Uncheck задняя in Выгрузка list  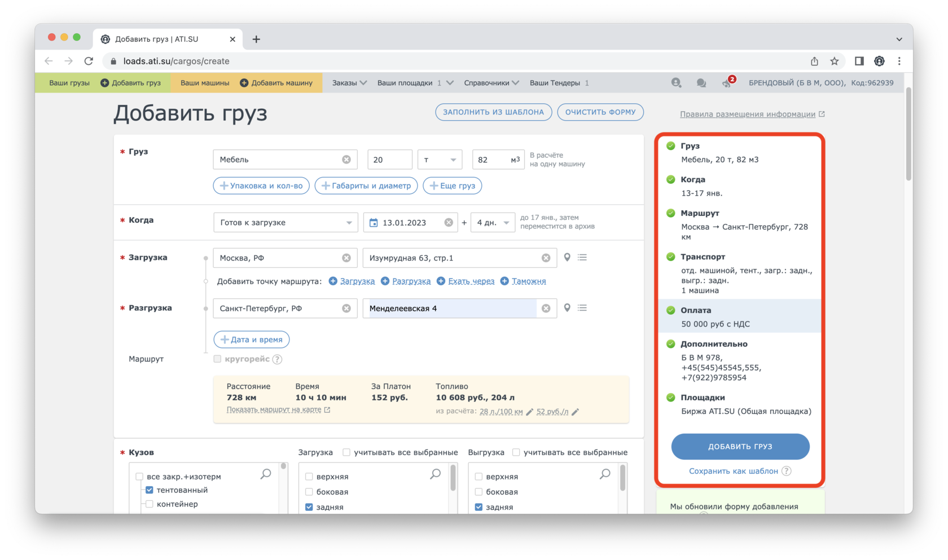point(479,507)
